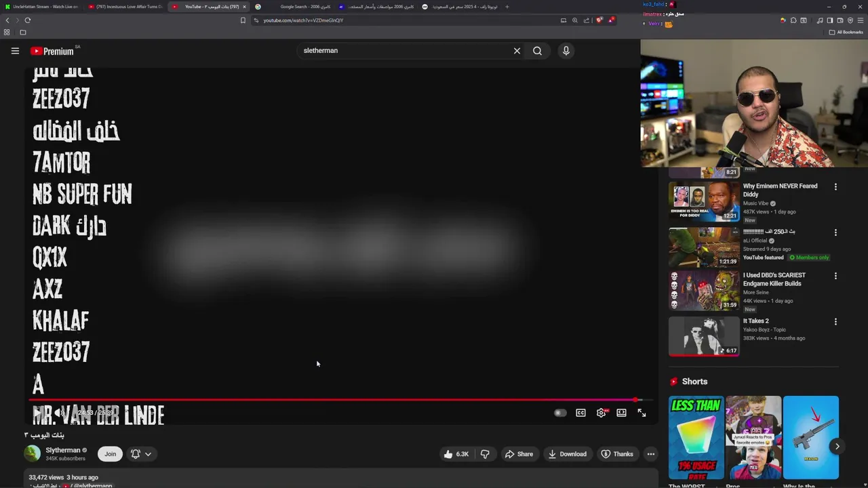The height and width of the screenshot is (488, 868).
Task: Open the Slytherman channel name link
Action: pyautogui.click(x=63, y=450)
